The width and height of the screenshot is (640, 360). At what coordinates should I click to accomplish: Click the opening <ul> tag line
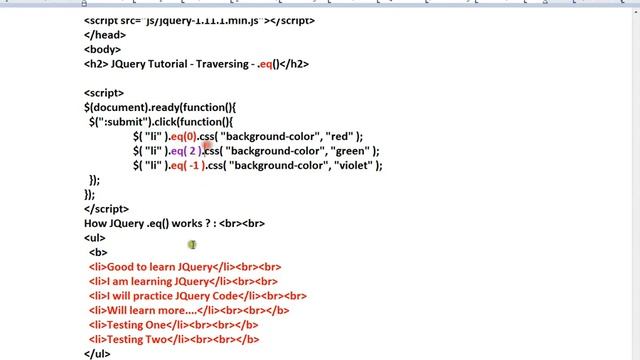pos(95,238)
